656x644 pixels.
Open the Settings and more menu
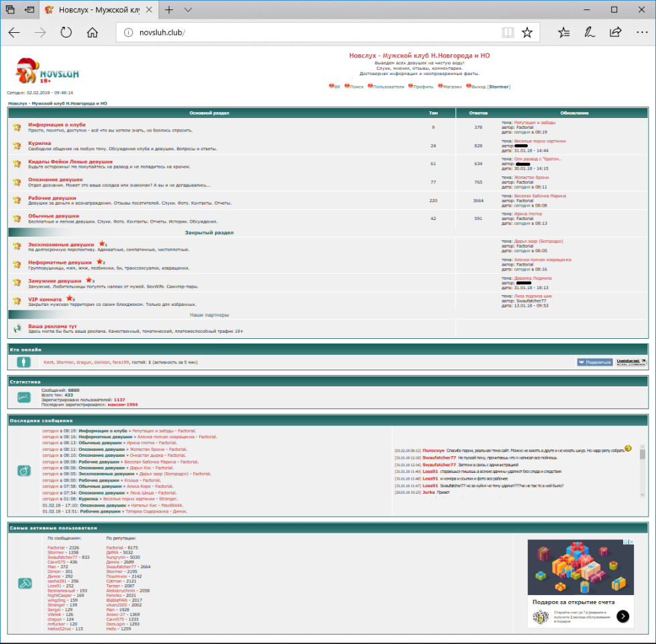(x=641, y=32)
